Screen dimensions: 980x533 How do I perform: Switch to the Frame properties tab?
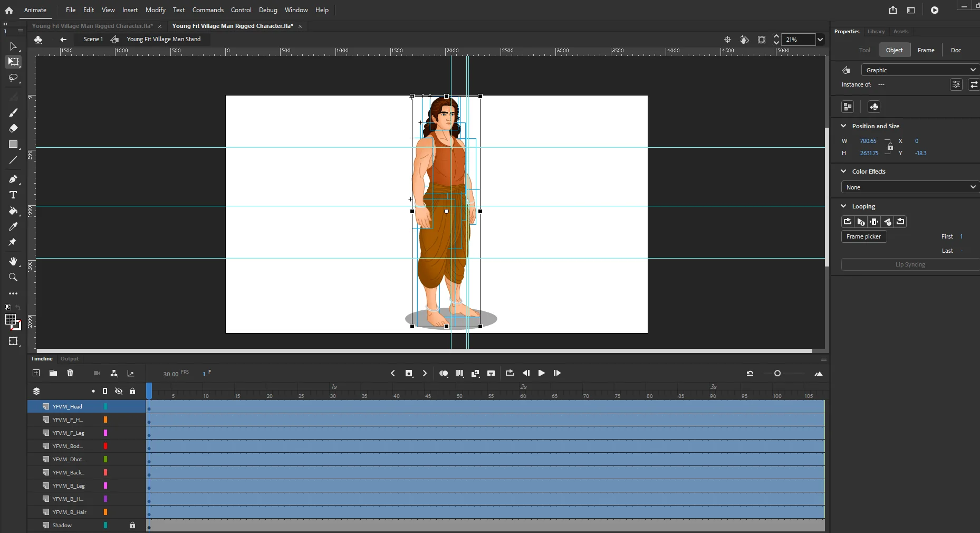click(x=926, y=50)
